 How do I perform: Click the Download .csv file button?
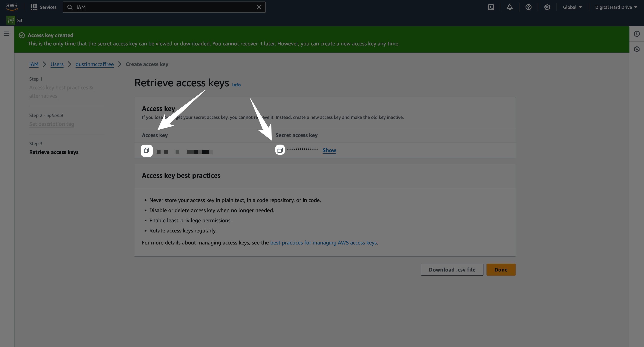click(x=452, y=269)
